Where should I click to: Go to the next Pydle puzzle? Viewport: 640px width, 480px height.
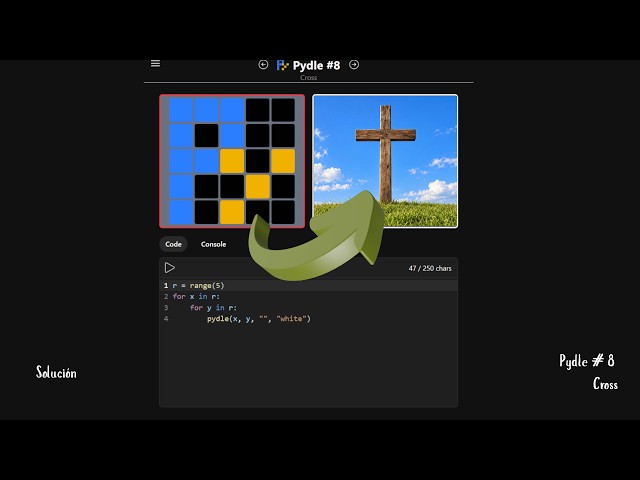click(354, 64)
